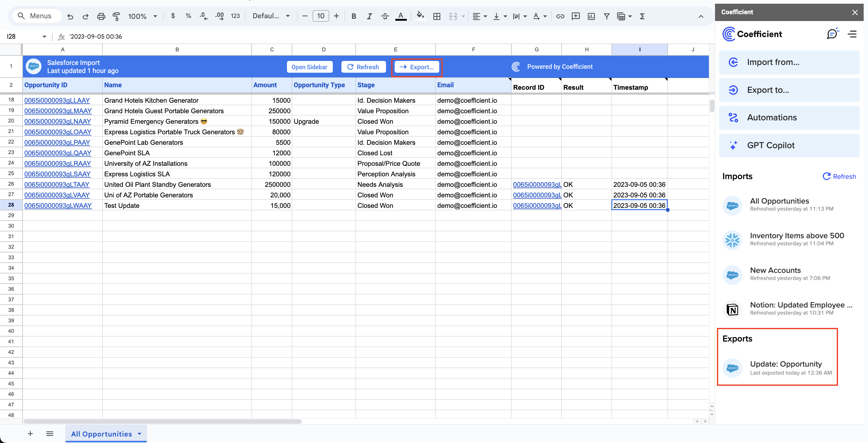Screen dimensions: 868x443
Task: Open Export to... in Coefficient sidebar
Action: coord(789,90)
